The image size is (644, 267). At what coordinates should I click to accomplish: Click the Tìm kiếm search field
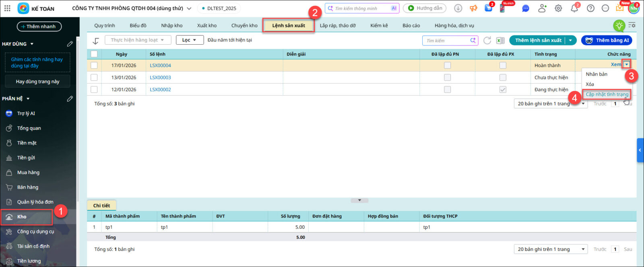(x=447, y=41)
